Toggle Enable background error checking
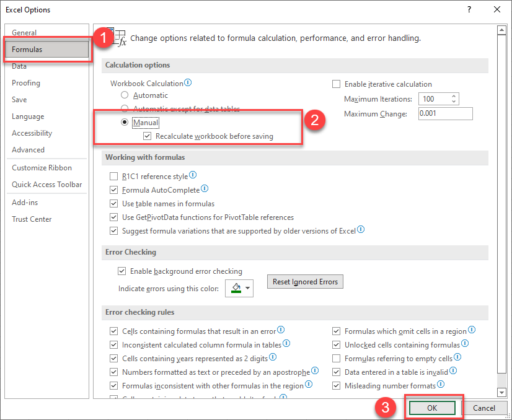The image size is (512, 420). (x=121, y=271)
